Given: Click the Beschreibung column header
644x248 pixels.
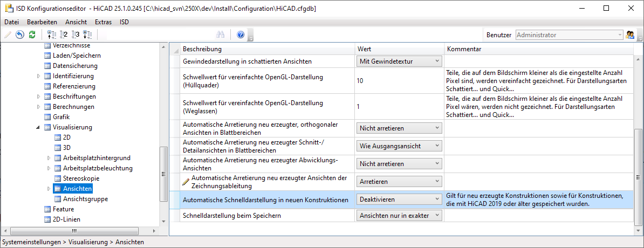Looking at the screenshot, I should point(267,49).
